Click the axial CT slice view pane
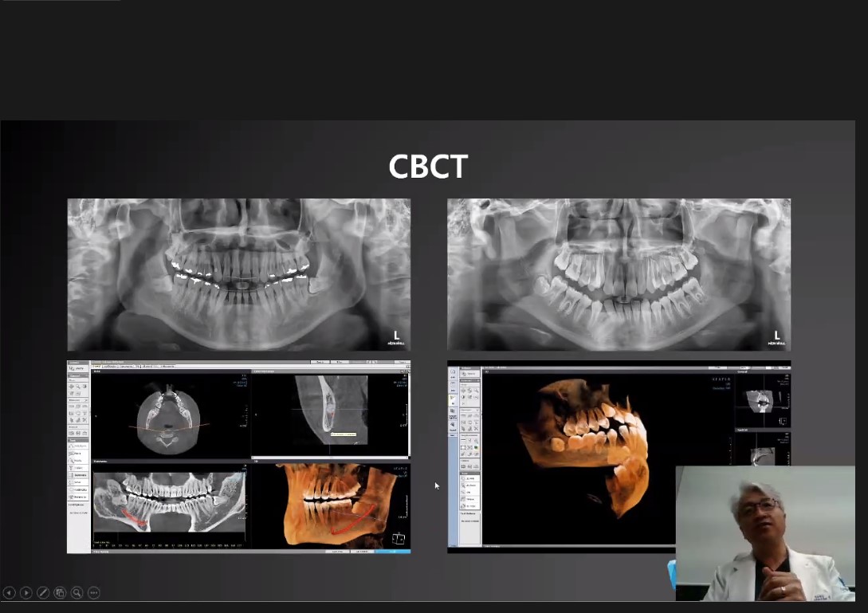 point(171,415)
